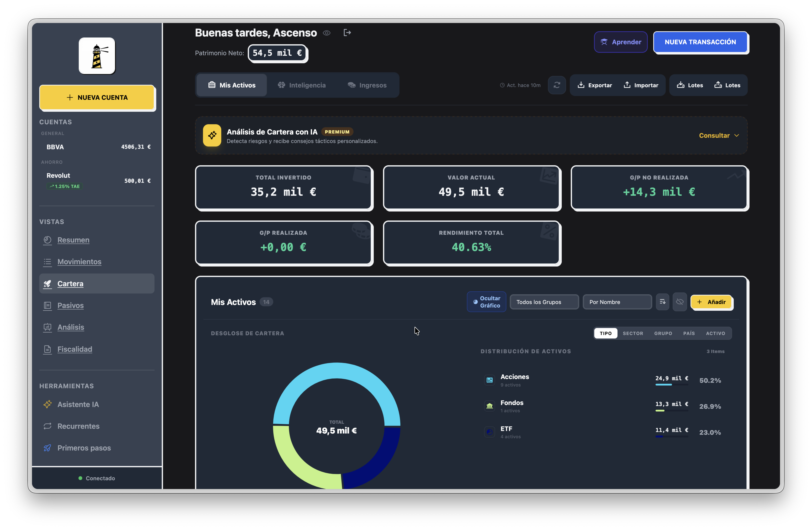Click the G/P NO REALIZADA card
Viewport: 812px width, 530px height.
click(659, 187)
